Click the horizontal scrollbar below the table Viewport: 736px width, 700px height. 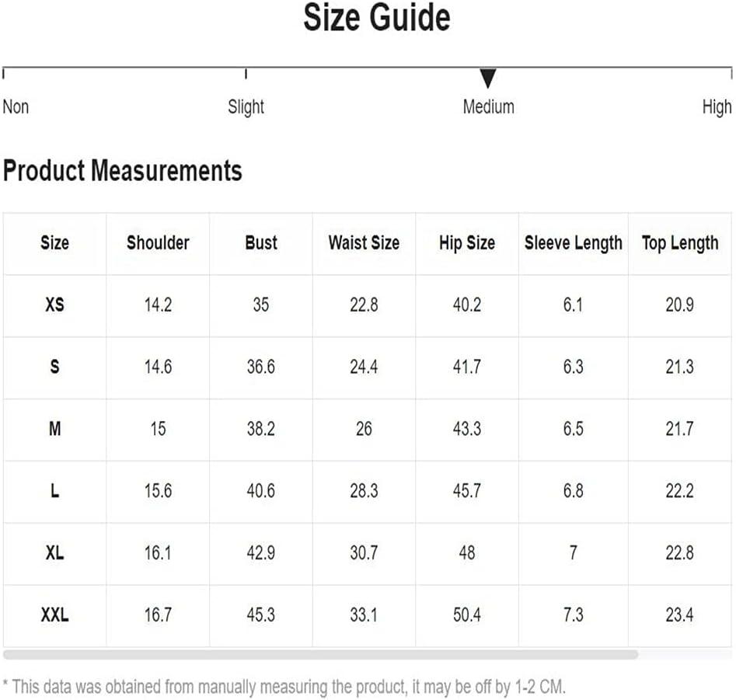321,654
